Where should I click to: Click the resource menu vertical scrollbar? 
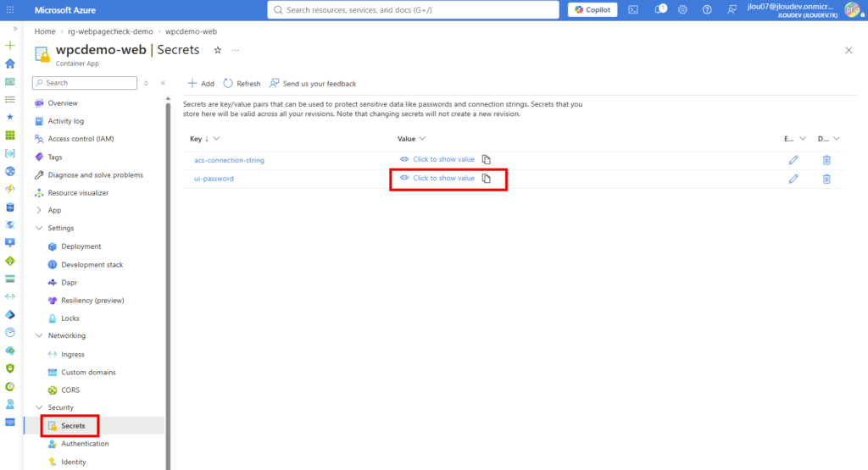tap(169, 285)
